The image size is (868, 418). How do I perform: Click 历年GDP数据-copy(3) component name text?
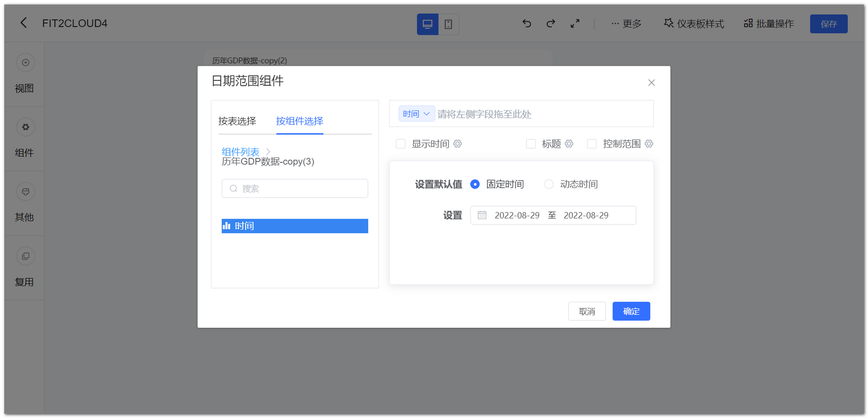click(267, 162)
